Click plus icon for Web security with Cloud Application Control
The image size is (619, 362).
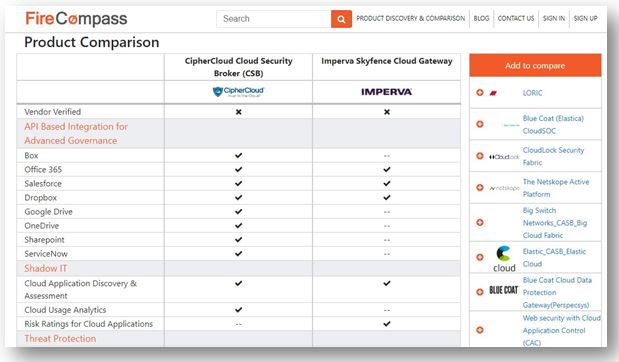480,330
